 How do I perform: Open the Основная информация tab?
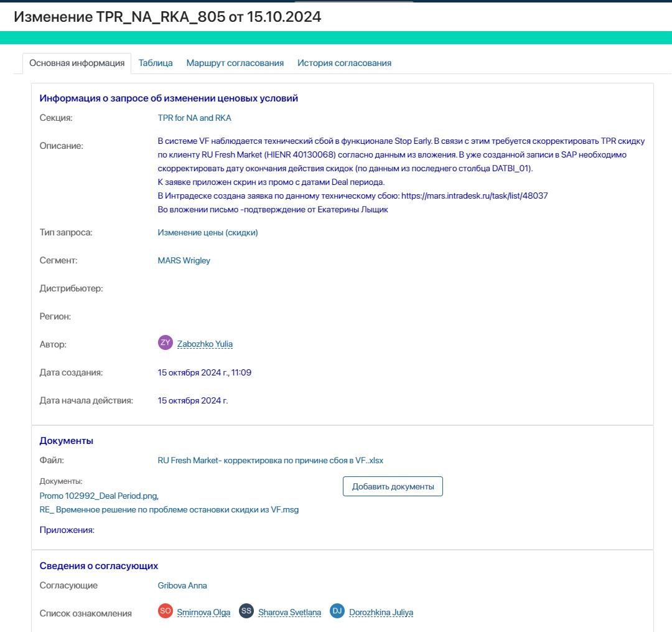(x=77, y=63)
